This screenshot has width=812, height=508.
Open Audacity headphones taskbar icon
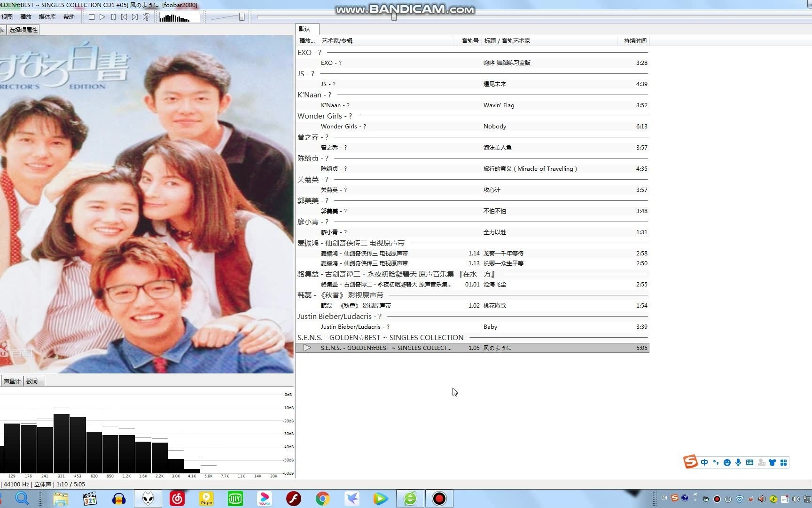(x=119, y=499)
